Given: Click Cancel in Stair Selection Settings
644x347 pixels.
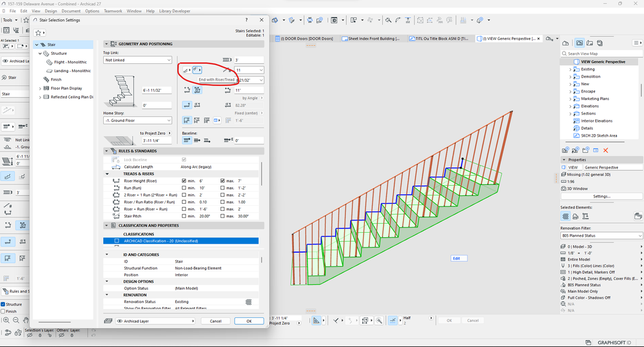Looking at the screenshot, I should tap(215, 321).
